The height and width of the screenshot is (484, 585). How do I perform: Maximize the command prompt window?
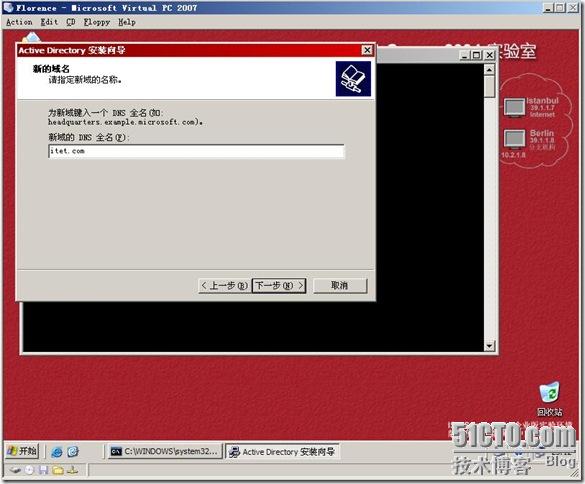(x=476, y=55)
